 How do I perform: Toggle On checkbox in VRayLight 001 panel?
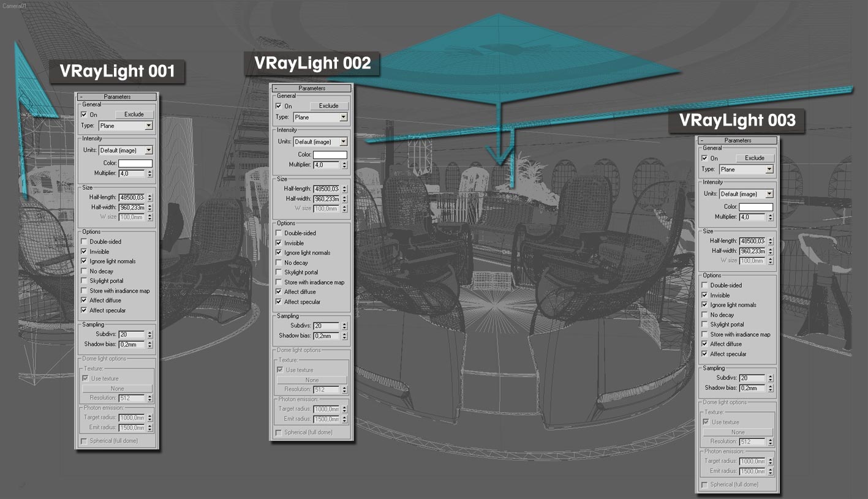[84, 114]
